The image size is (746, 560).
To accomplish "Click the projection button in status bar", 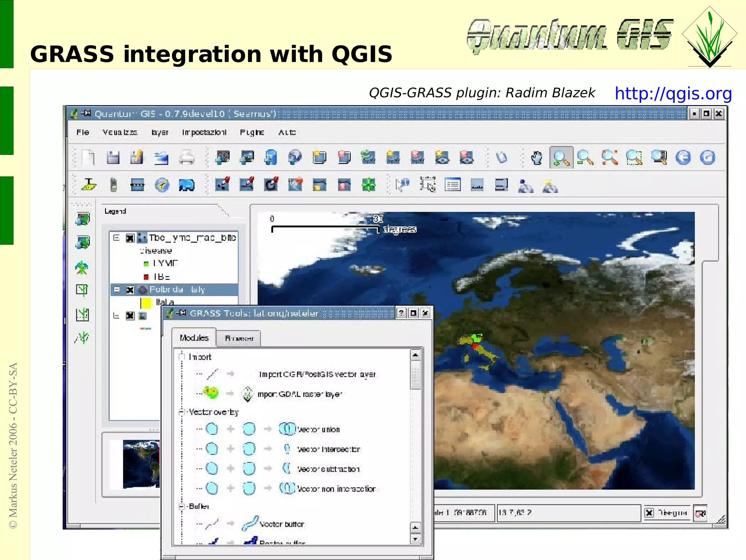I will point(700,513).
